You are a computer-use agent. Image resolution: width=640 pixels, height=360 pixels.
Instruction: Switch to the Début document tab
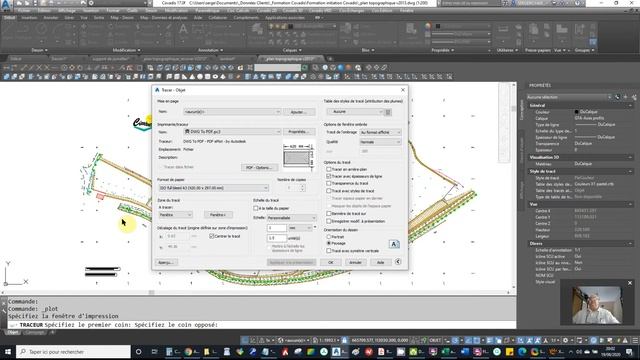(x=16, y=59)
